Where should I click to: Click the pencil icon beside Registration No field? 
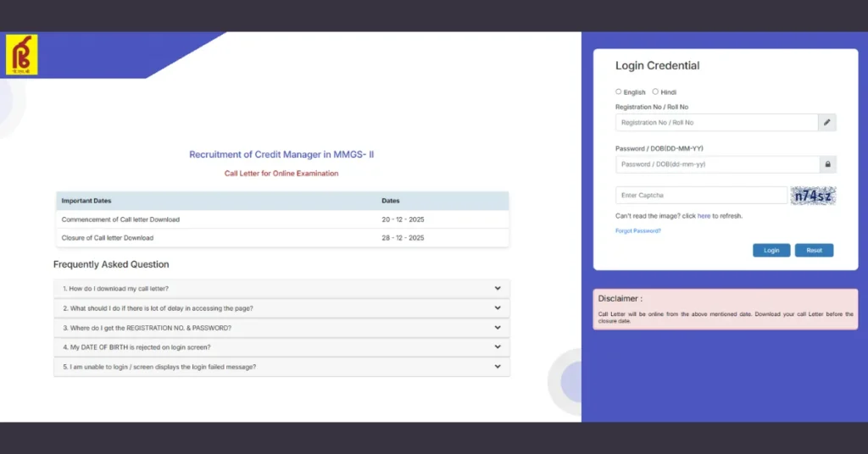click(827, 123)
